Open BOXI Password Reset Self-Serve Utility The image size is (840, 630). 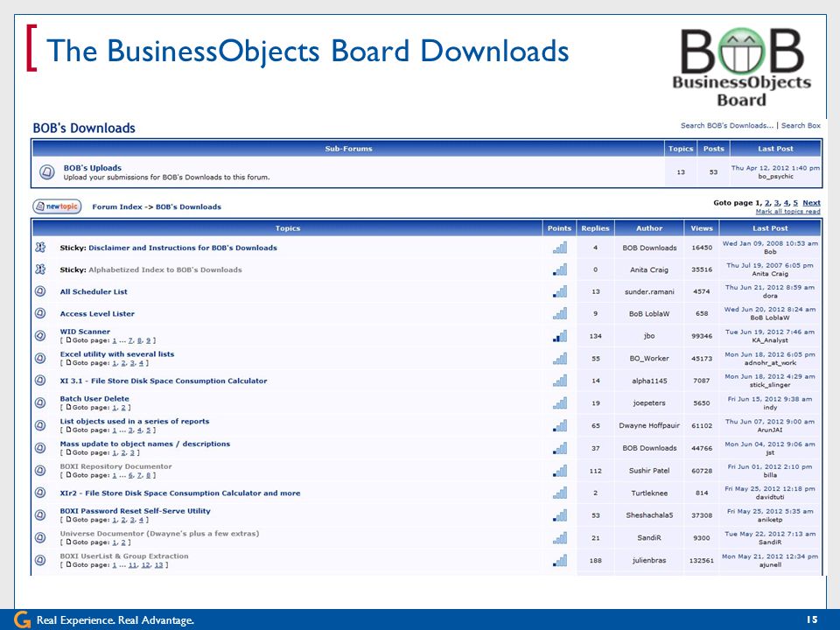point(135,510)
